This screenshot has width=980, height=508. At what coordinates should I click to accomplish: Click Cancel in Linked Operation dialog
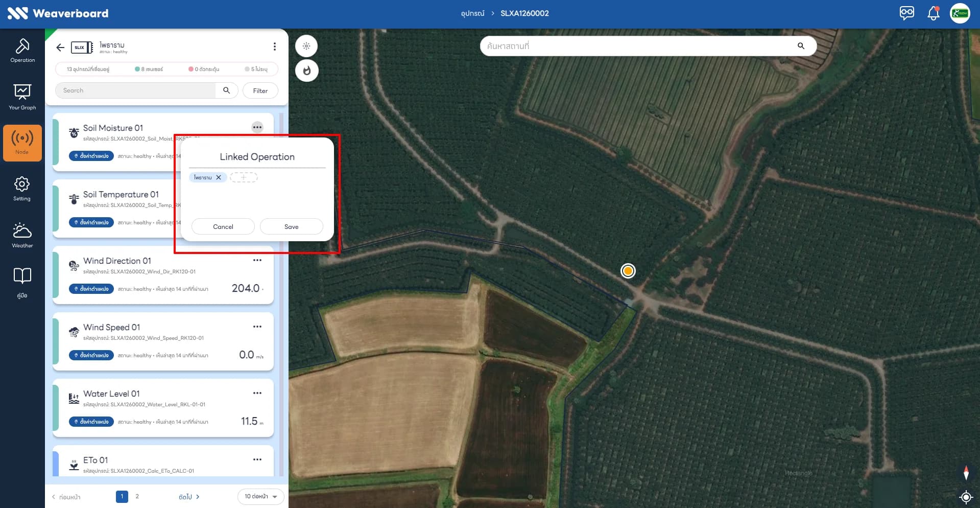[223, 226]
